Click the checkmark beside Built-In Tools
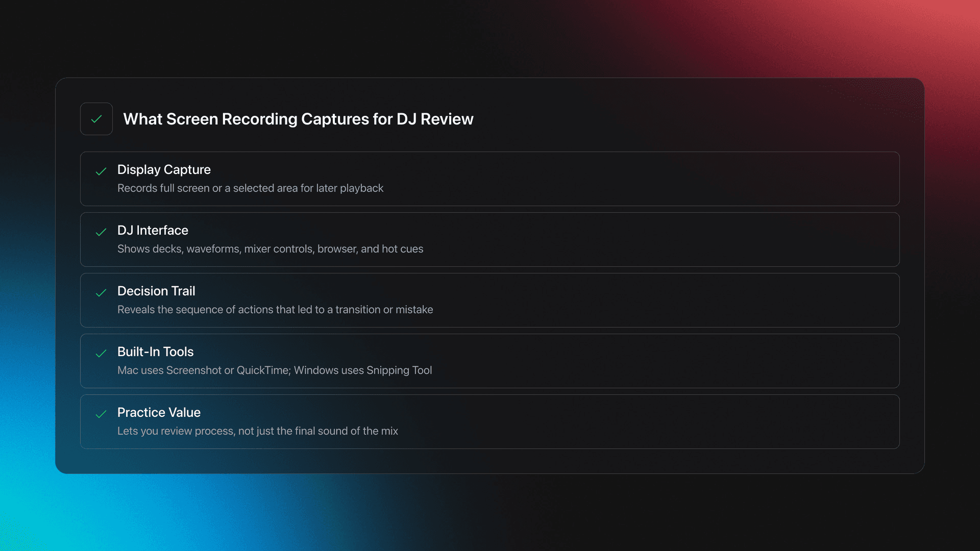 [102, 354]
